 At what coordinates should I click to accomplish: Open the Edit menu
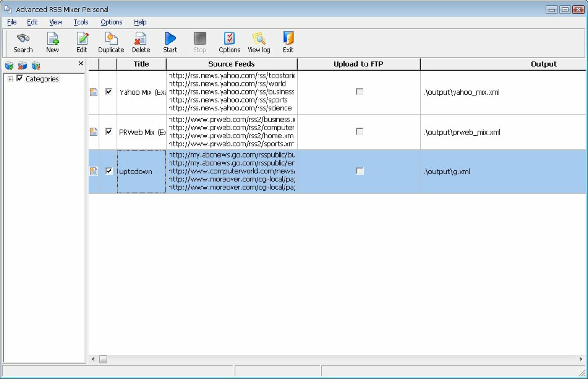click(32, 22)
